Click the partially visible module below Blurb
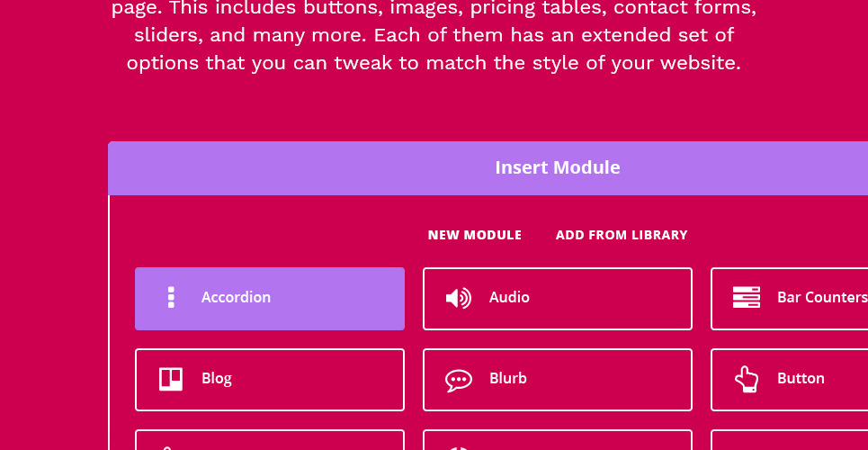868x450 pixels. coord(557,440)
